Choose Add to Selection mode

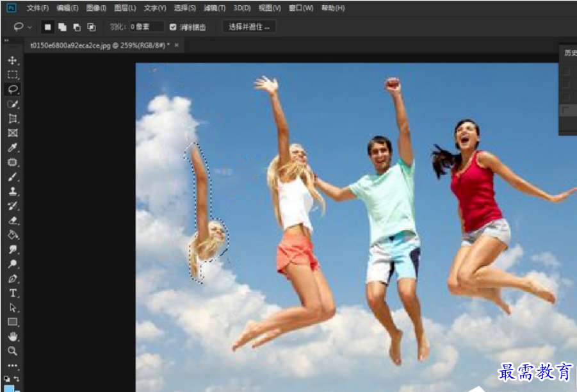62,27
